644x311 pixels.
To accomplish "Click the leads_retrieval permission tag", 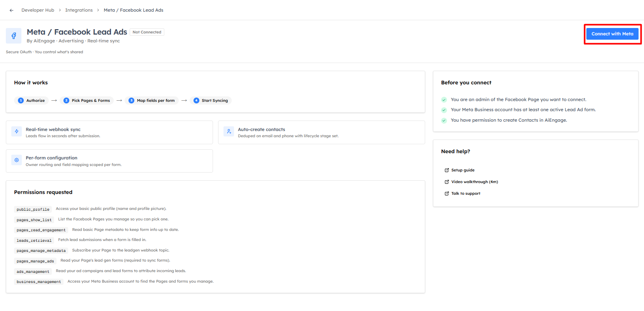I will (x=34, y=240).
